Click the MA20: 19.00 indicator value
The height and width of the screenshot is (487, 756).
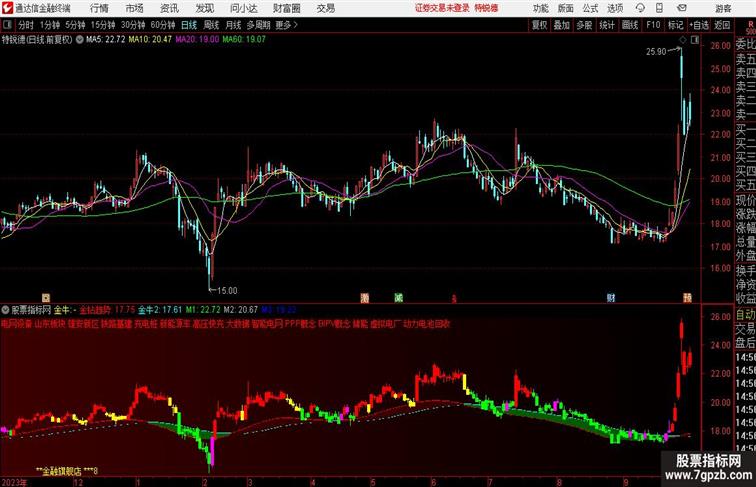197,40
